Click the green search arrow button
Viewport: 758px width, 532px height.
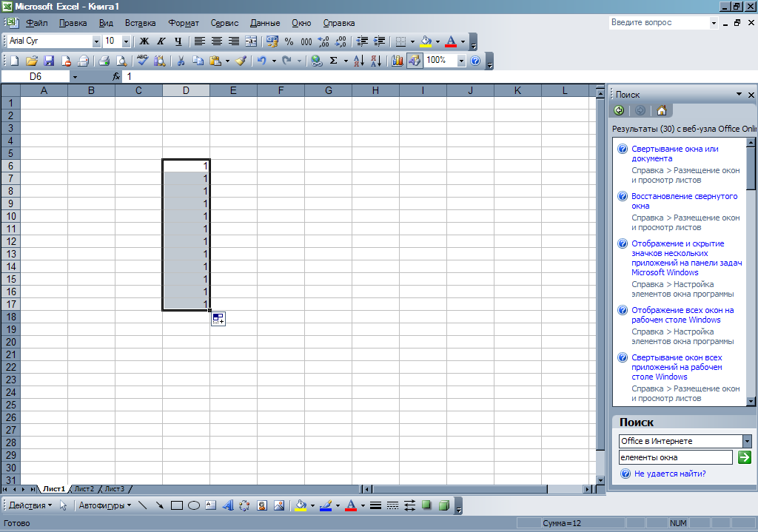click(x=745, y=457)
